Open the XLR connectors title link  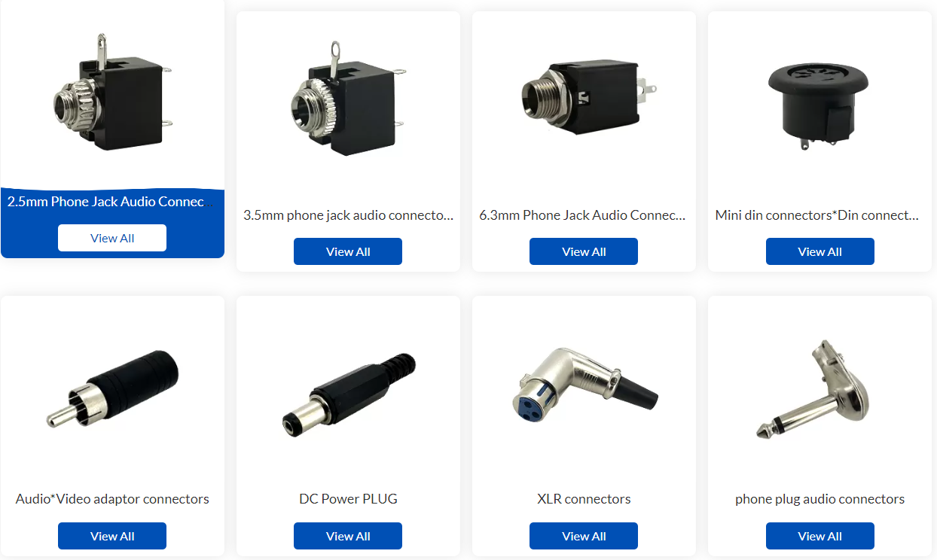584,499
